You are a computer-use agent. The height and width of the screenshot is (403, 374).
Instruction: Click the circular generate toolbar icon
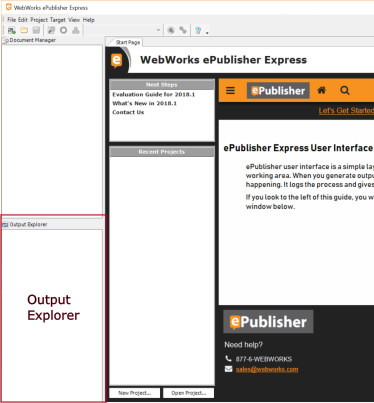[x=63, y=30]
